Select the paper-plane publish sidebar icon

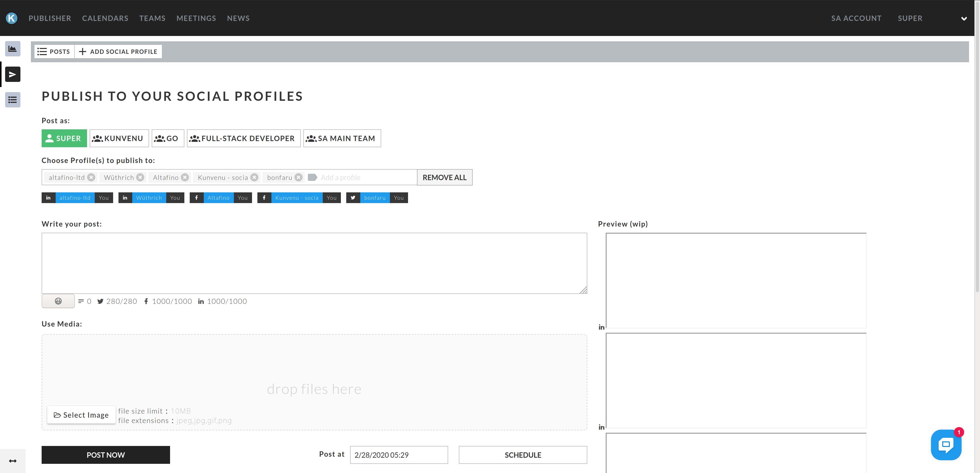click(13, 74)
